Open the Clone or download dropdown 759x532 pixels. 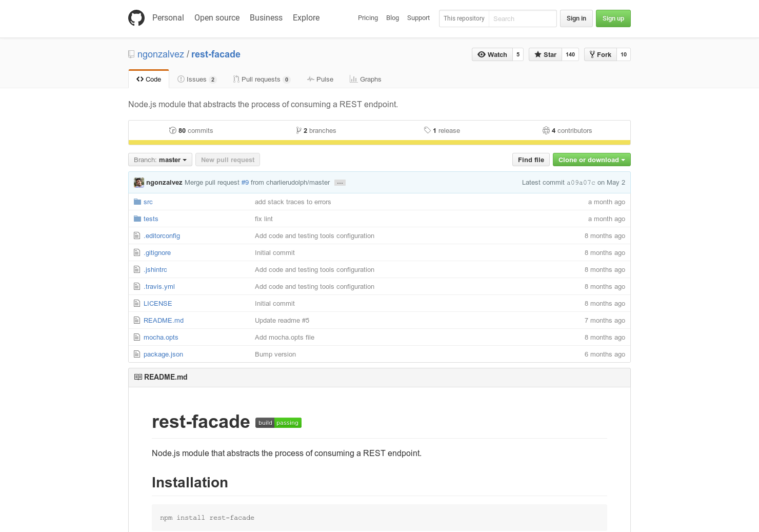point(591,160)
